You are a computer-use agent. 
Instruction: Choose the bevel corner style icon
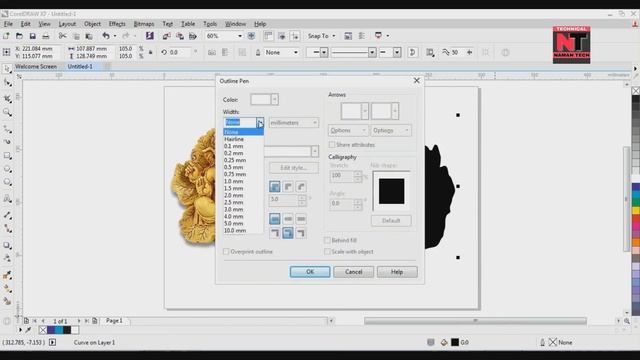tap(301, 187)
